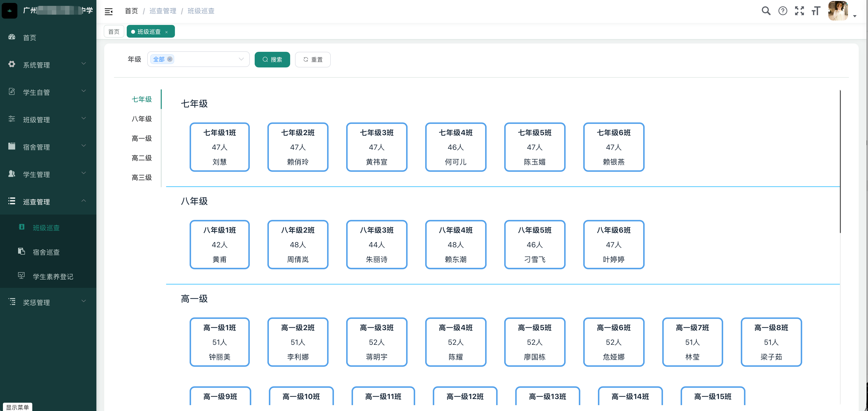The width and height of the screenshot is (868, 411).
Task: Click the user avatar picture
Action: point(838,11)
